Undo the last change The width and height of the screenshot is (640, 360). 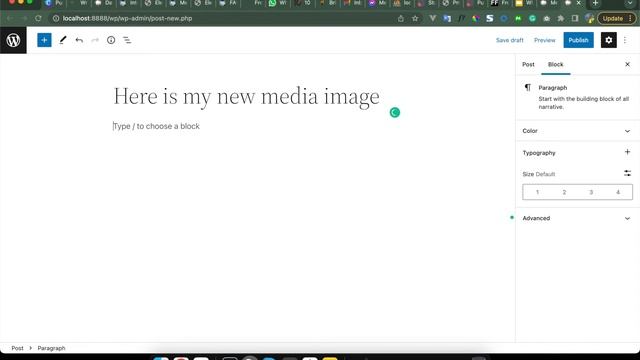click(79, 40)
